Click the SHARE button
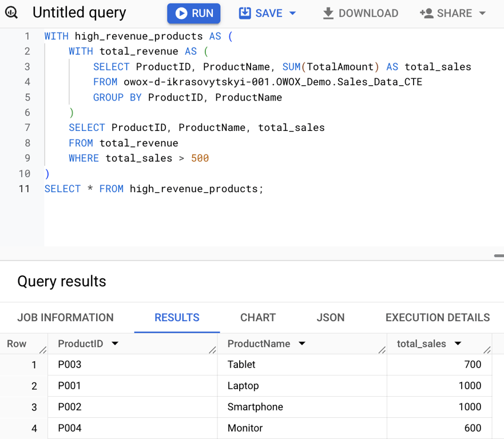 [446, 13]
